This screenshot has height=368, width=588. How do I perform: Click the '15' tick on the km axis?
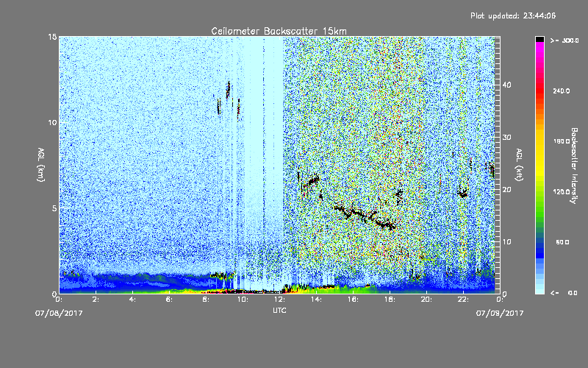[x=52, y=37]
